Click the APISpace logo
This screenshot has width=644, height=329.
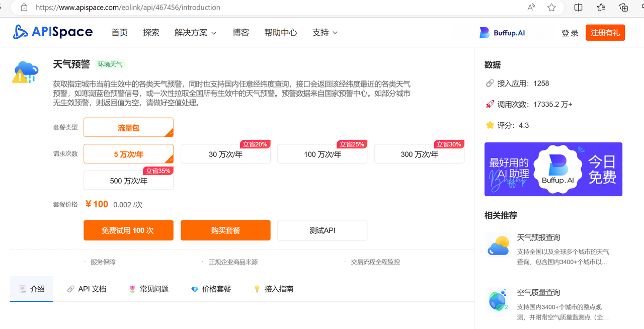(52, 32)
